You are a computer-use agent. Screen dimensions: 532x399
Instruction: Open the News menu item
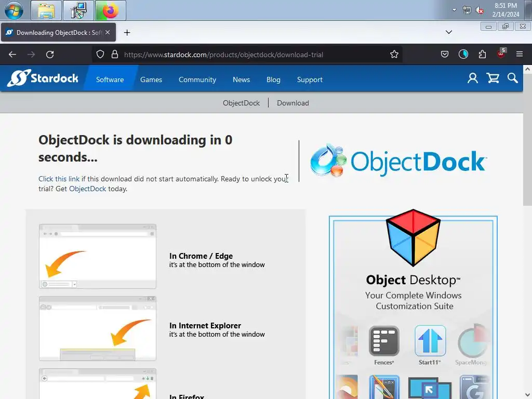click(241, 79)
